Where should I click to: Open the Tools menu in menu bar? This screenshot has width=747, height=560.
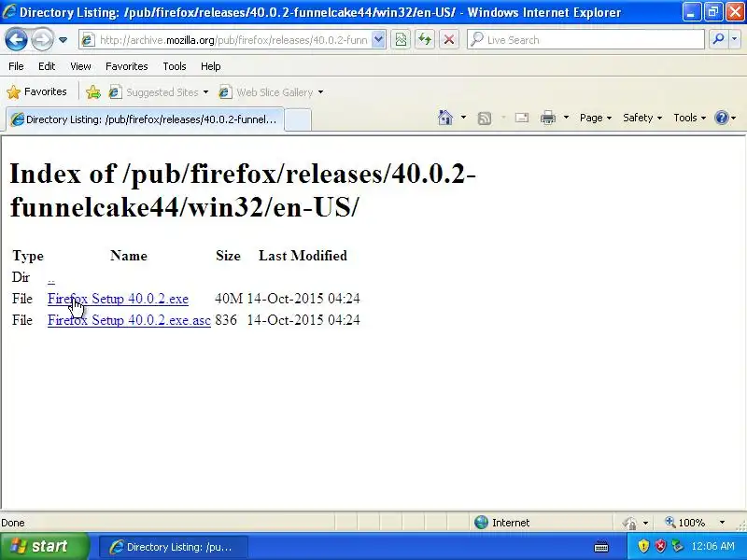coord(175,66)
